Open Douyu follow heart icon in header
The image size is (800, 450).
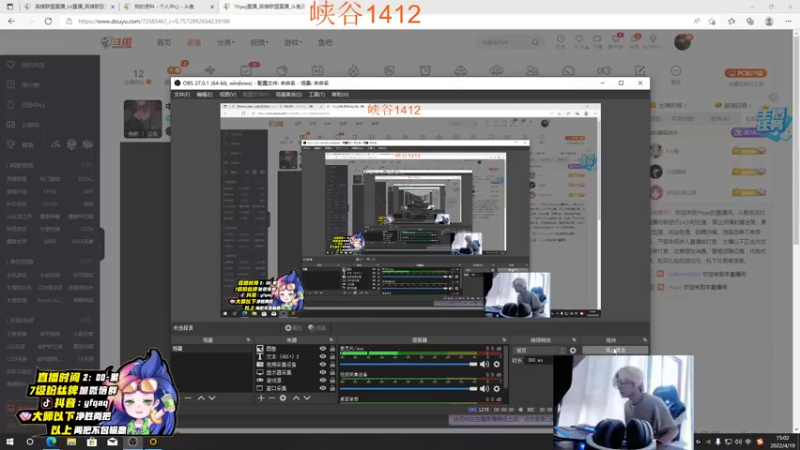(x=579, y=39)
